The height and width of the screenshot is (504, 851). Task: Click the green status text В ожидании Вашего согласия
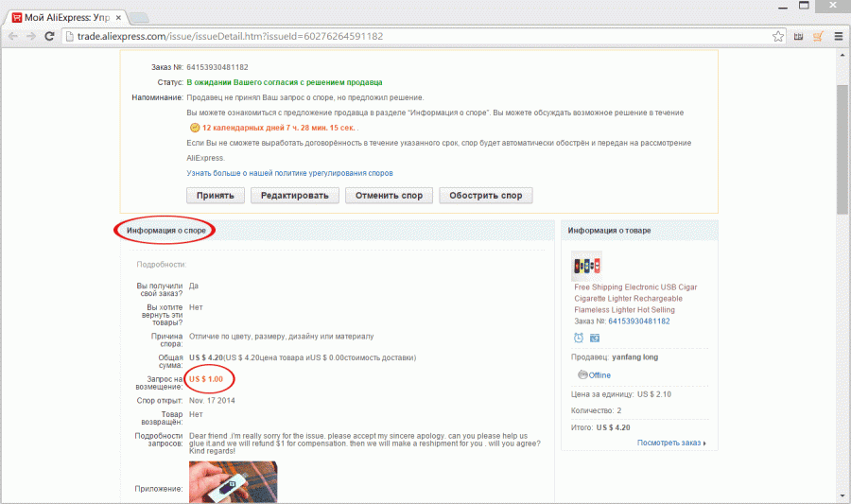click(x=285, y=82)
